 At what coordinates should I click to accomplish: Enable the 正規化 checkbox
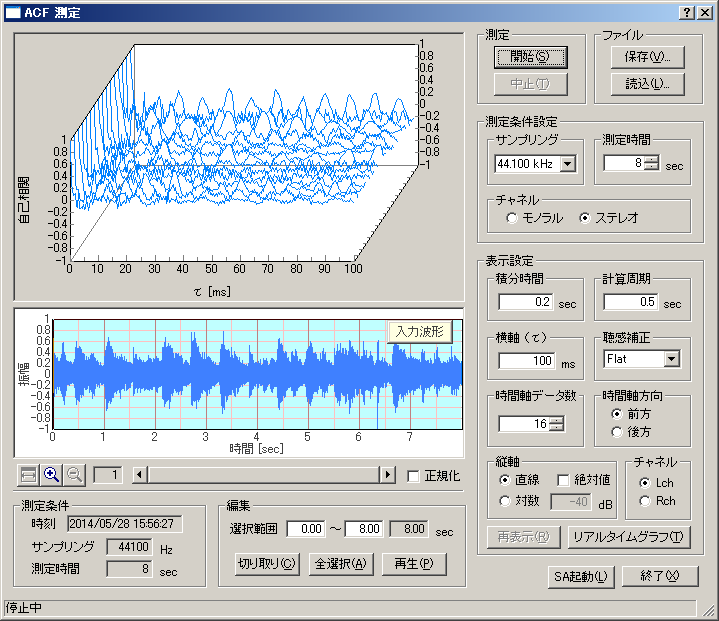(413, 476)
